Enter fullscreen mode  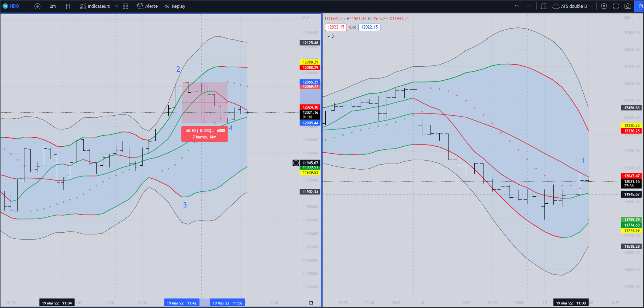coord(616,6)
